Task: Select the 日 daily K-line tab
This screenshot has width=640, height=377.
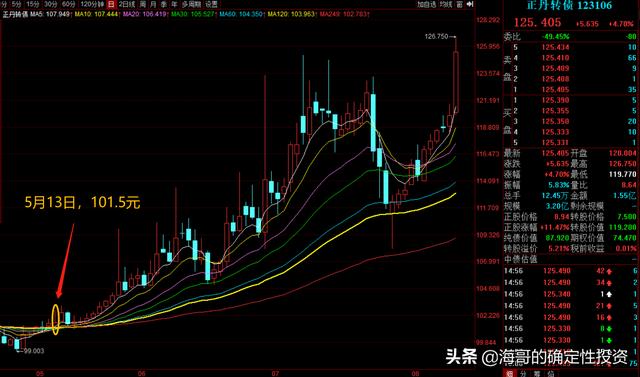Action: coord(111,4)
